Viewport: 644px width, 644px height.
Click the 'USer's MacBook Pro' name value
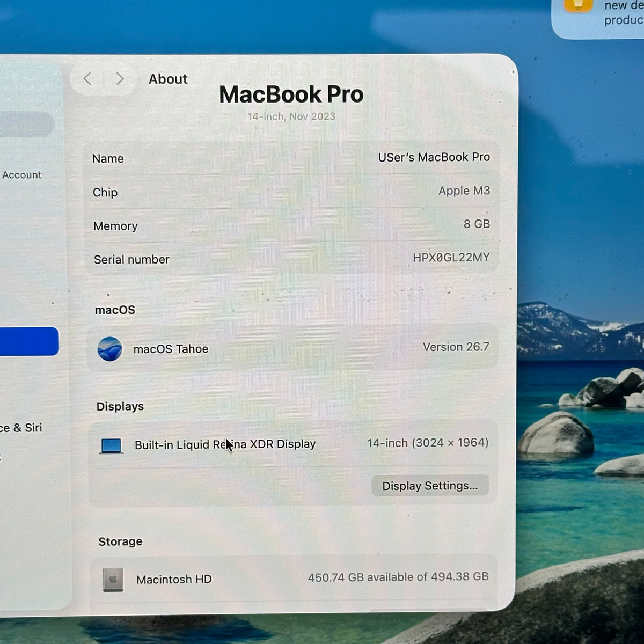[434, 157]
